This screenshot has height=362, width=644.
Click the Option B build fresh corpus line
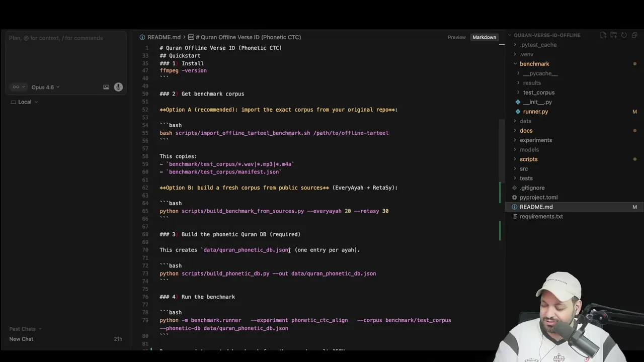[279, 188]
